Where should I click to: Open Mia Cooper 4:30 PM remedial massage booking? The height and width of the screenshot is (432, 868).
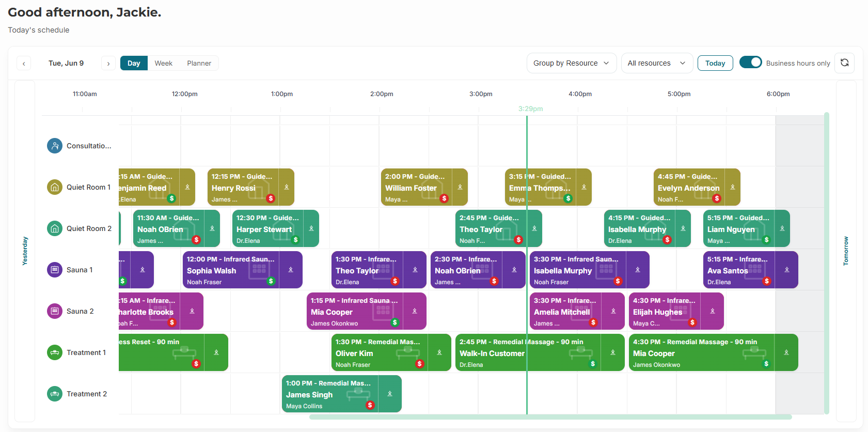(x=713, y=352)
